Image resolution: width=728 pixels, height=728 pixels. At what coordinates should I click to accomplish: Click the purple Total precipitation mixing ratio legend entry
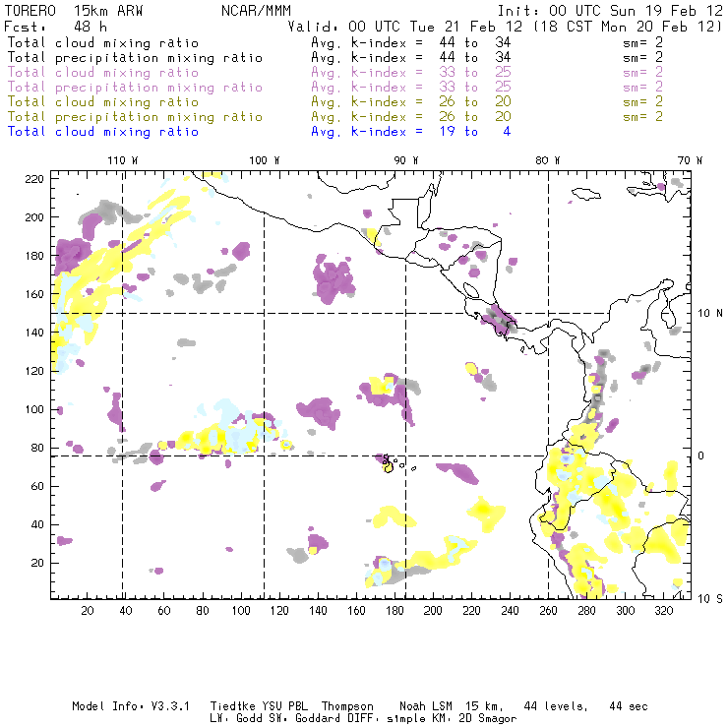tap(136, 87)
